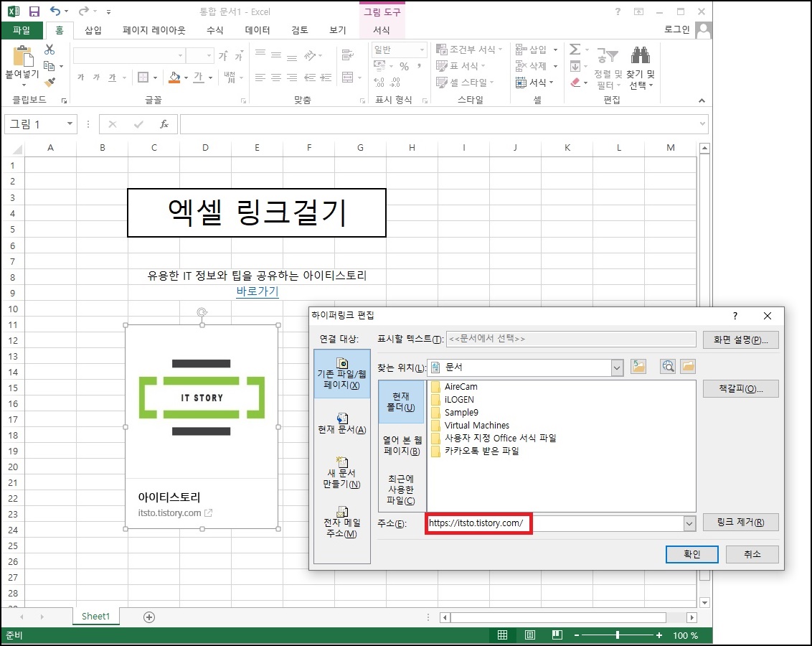Screen dimensions: 812x646
Task: Switch to Page Layout view in status bar
Action: 530,635
